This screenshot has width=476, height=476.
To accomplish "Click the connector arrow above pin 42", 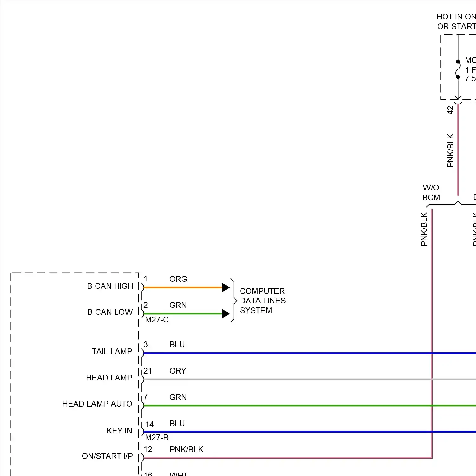I will [458, 98].
